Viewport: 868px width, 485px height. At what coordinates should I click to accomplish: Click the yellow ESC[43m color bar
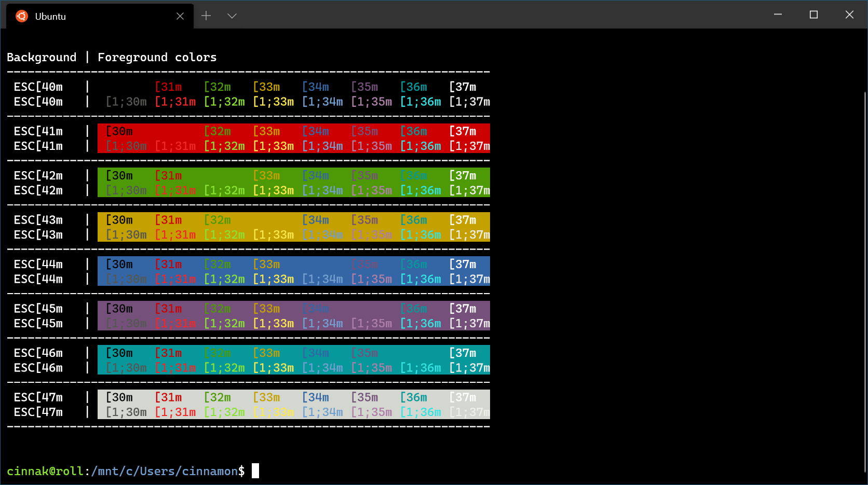(x=293, y=227)
